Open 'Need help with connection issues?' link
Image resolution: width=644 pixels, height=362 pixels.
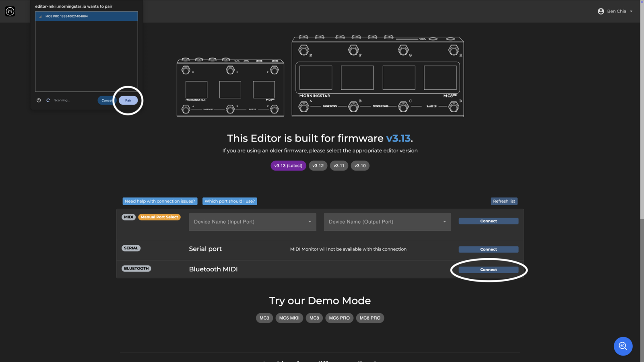click(160, 201)
